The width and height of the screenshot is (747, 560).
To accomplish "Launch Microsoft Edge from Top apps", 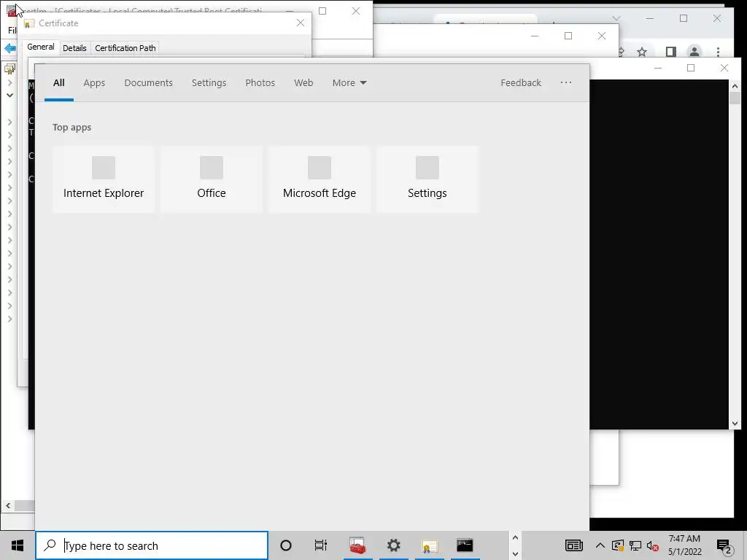I will [320, 179].
